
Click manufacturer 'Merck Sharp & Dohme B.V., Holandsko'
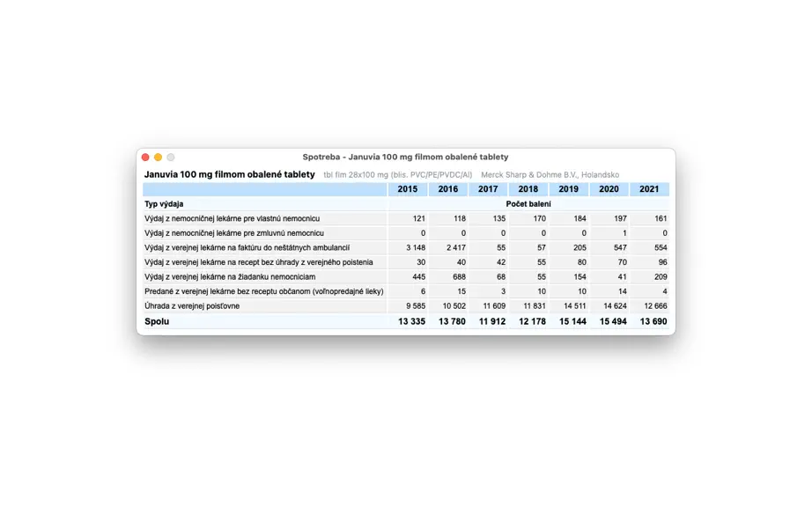pos(550,175)
